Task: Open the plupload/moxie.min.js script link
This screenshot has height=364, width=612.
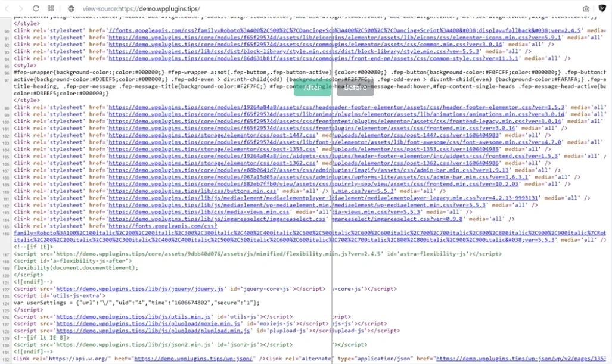Action: [148, 324]
